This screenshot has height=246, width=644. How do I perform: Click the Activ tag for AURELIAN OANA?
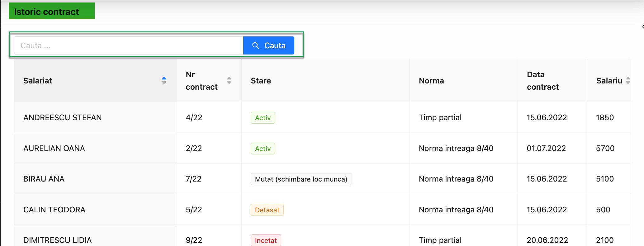pos(263,149)
